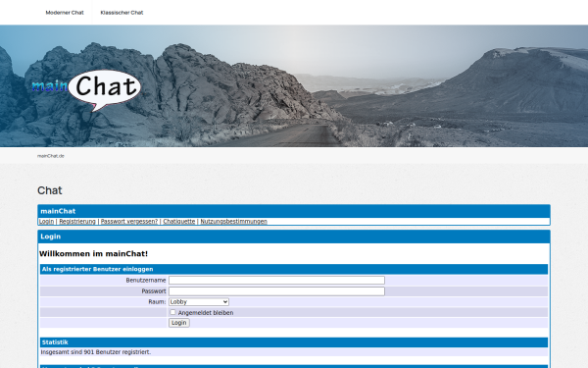This screenshot has width=588, height=368.
Task: Select the 'Willkommen im mainChat!' heading
Action: (93, 254)
